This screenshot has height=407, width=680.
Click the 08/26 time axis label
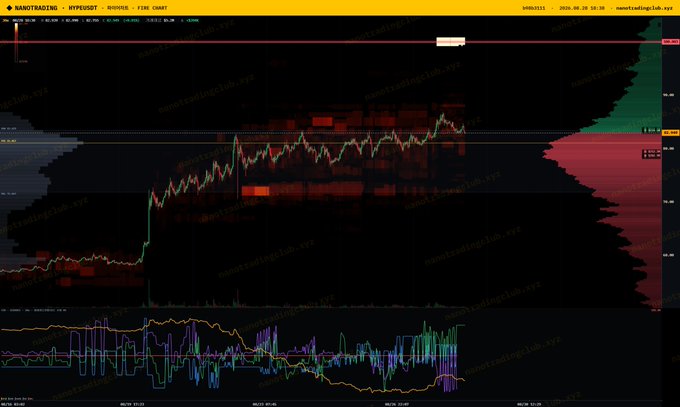coord(397,404)
